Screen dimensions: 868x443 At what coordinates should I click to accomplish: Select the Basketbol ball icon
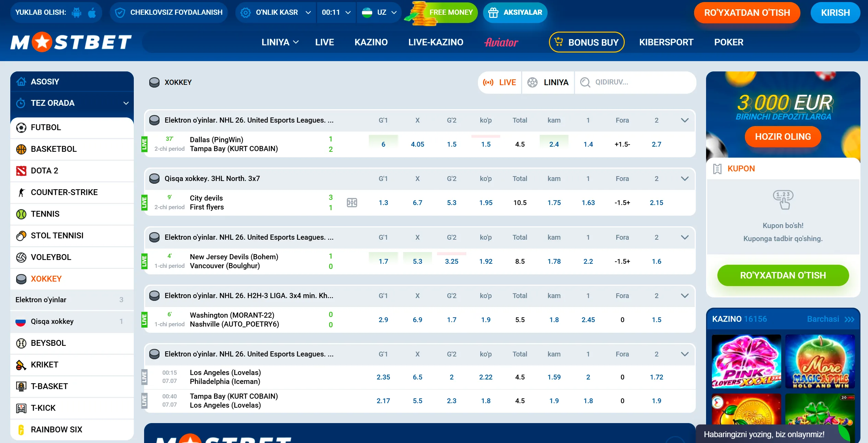[21, 149]
